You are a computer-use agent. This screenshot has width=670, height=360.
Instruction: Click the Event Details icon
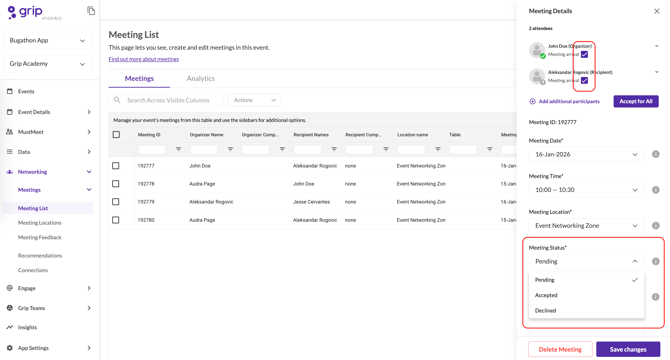pyautogui.click(x=10, y=112)
